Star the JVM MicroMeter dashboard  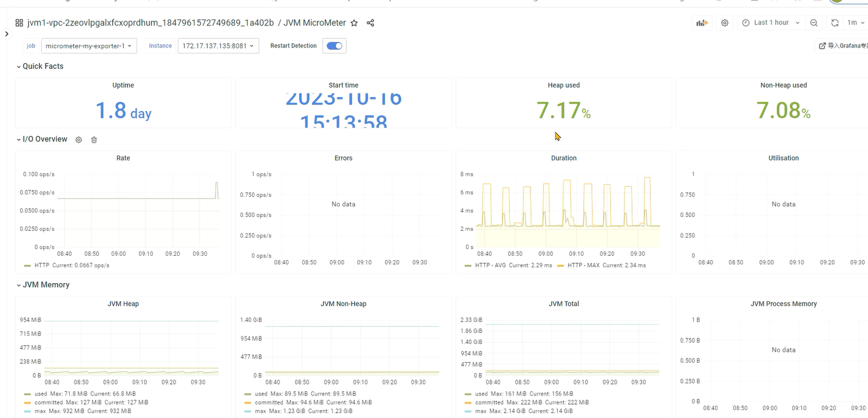click(x=354, y=23)
